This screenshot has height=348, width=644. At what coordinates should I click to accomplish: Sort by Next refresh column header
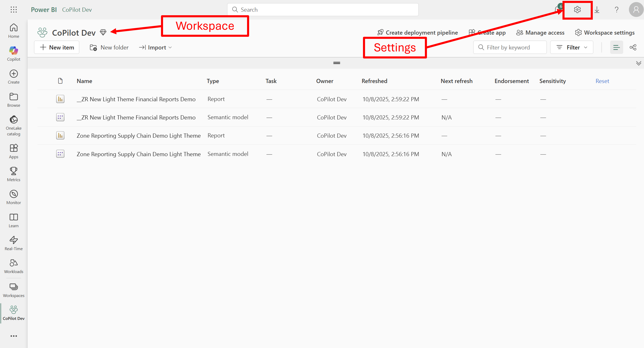click(x=457, y=81)
